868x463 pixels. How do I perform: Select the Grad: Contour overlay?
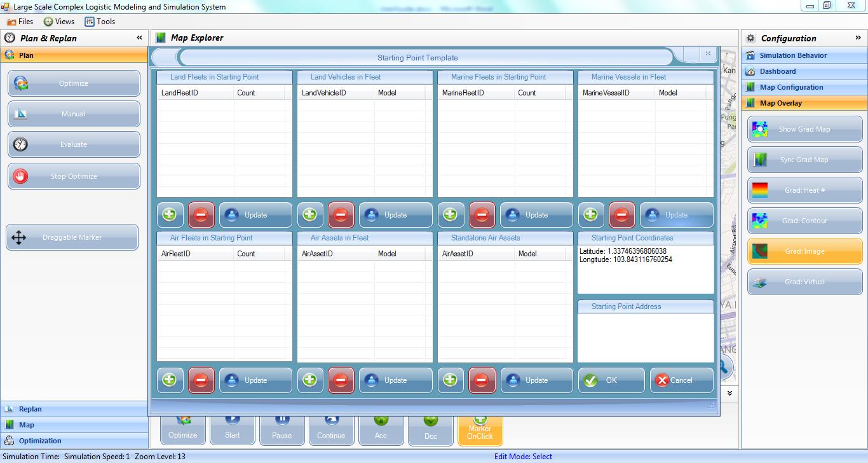point(804,220)
